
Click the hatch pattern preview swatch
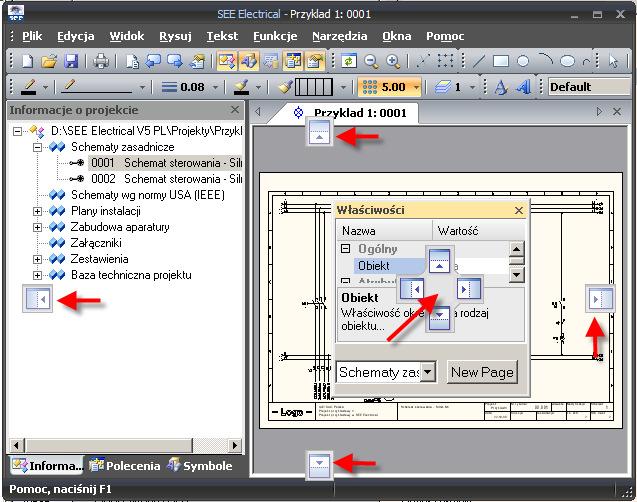[314, 87]
